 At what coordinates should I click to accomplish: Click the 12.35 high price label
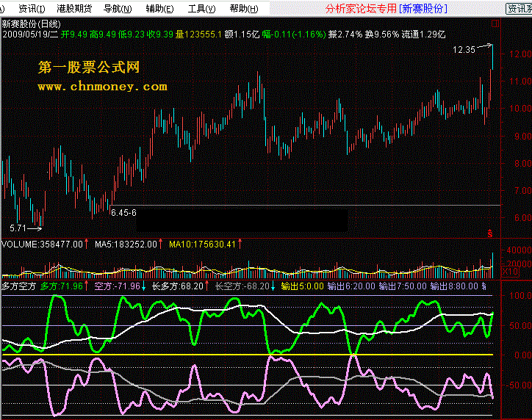point(464,50)
